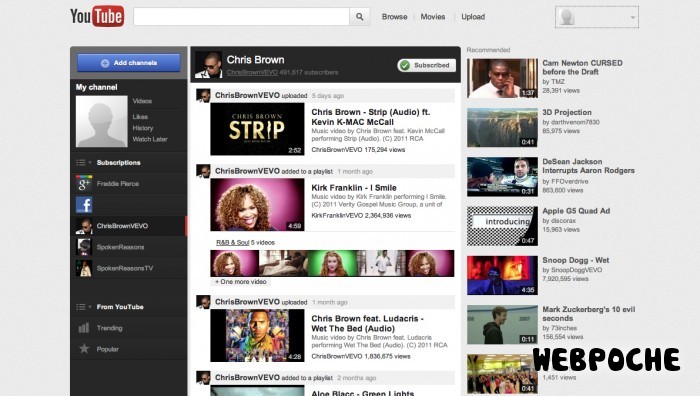
Task: Expand the From YouTube list menu
Action: click(x=83, y=307)
